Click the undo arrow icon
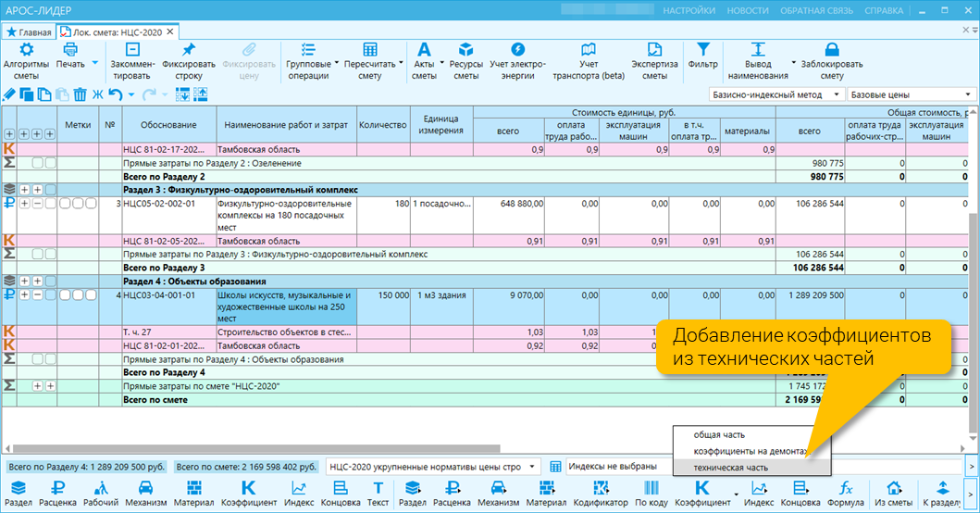The width and height of the screenshot is (980, 513). pos(116,94)
